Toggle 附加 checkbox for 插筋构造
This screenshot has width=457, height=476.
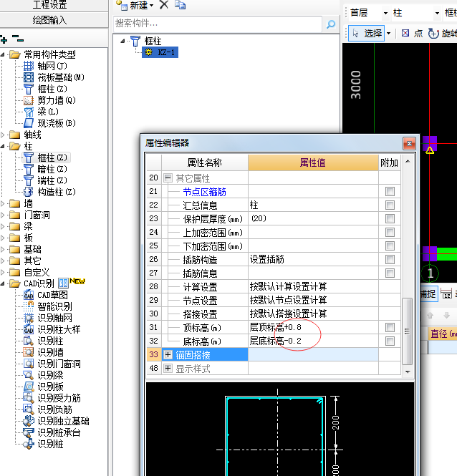[390, 260]
